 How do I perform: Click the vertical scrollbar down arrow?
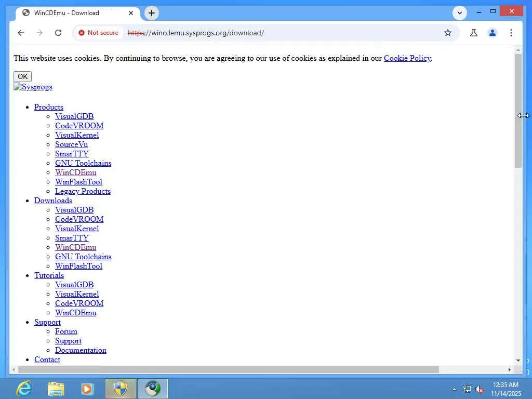click(518, 361)
